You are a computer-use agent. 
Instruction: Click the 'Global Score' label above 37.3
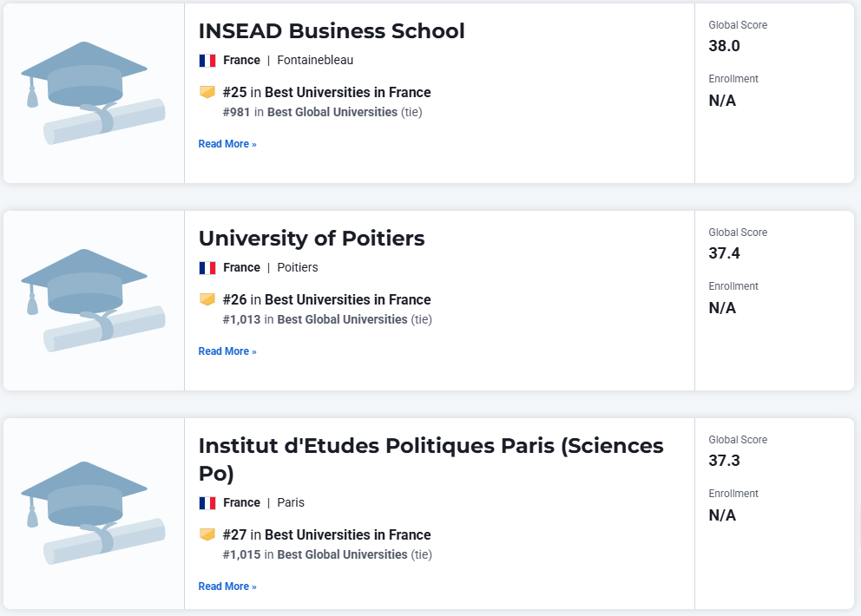pos(738,440)
